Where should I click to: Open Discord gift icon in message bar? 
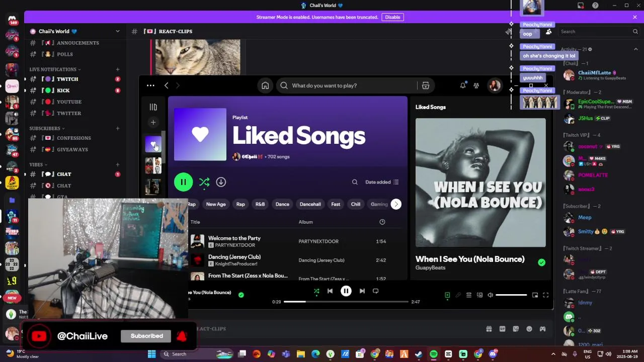[489, 329]
